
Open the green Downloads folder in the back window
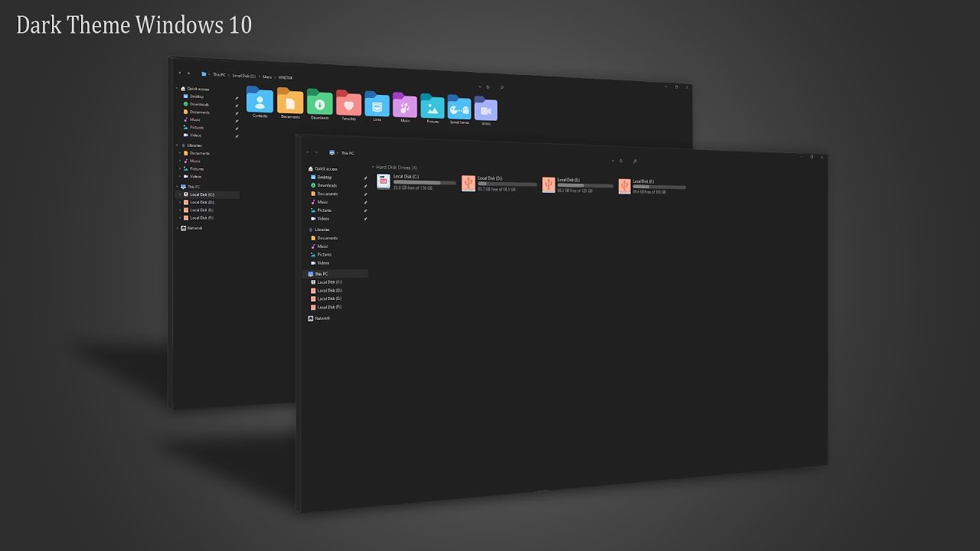(x=319, y=103)
